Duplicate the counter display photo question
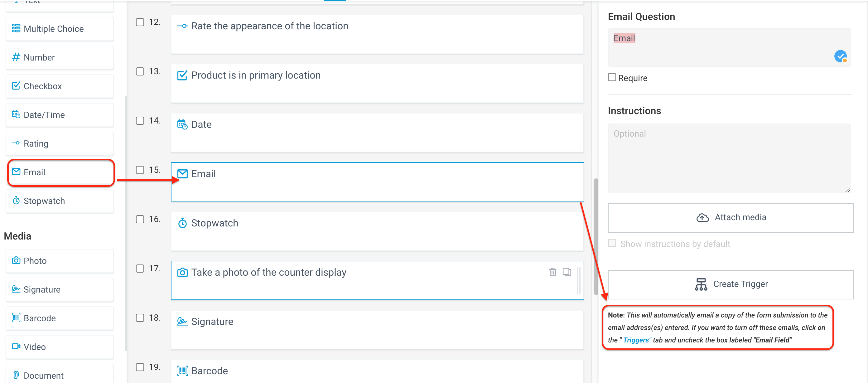The height and width of the screenshot is (383, 868). pyautogui.click(x=567, y=272)
